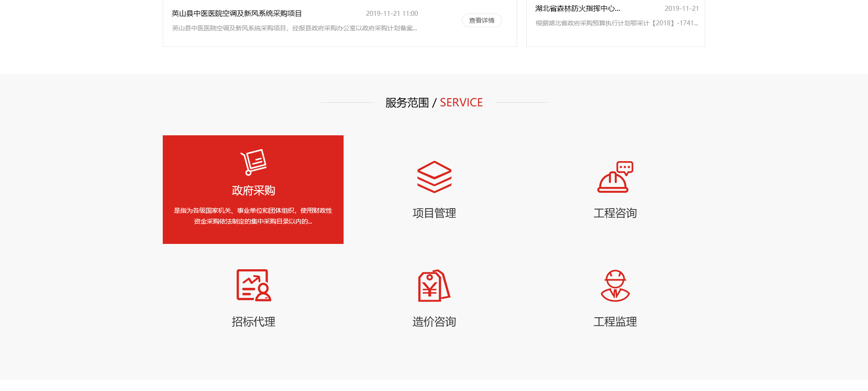Click the 工程监理 engineer icon
The image size is (868, 391).
[615, 286]
